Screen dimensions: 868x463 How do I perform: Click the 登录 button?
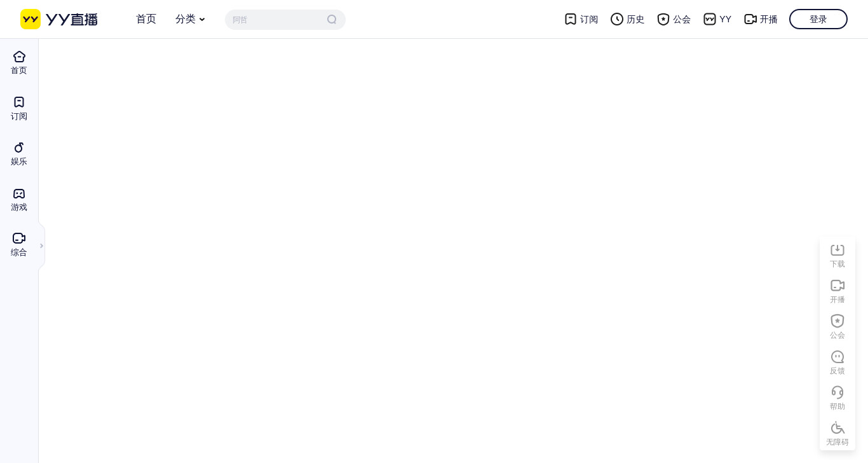[x=818, y=19]
